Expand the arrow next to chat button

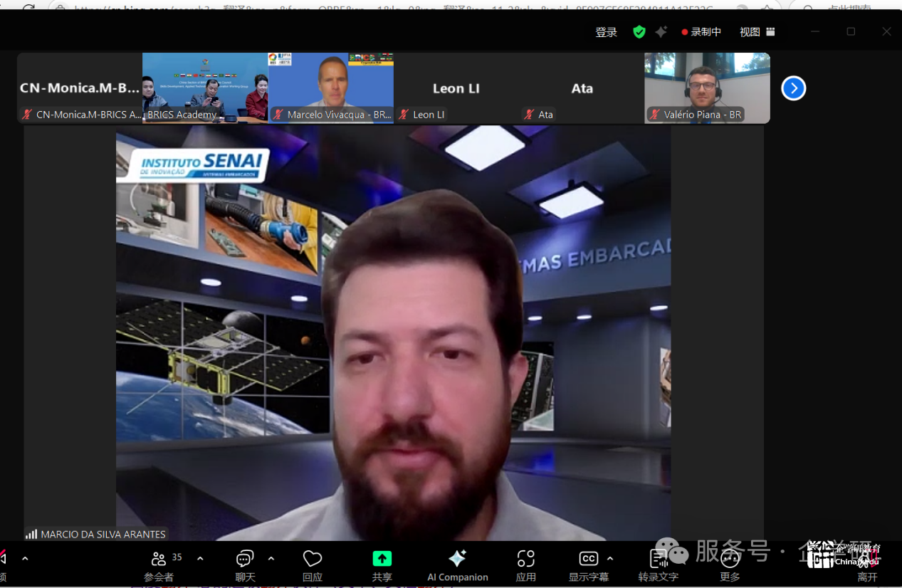coord(271,559)
